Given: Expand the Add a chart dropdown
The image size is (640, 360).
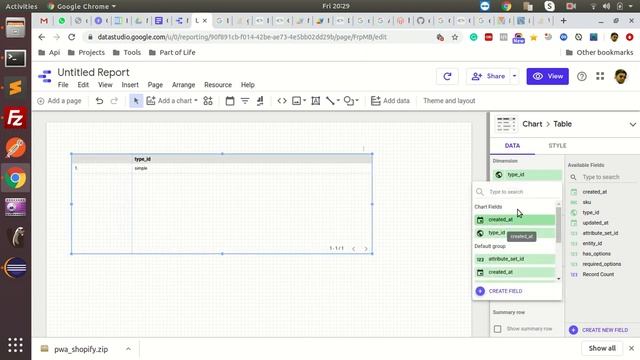Looking at the screenshot, I should point(196,101).
